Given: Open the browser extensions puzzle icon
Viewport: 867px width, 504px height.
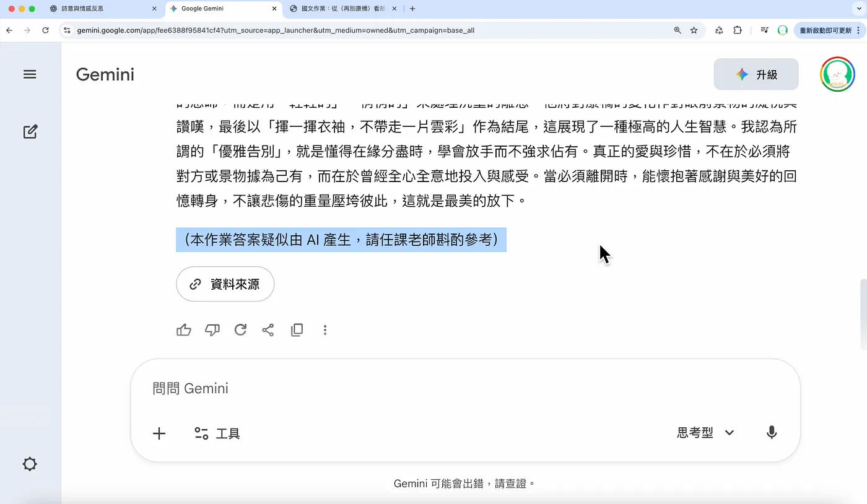Looking at the screenshot, I should (738, 30).
